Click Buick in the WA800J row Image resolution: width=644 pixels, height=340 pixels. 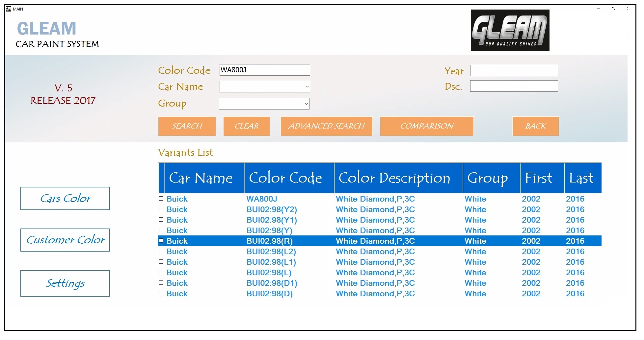point(177,199)
